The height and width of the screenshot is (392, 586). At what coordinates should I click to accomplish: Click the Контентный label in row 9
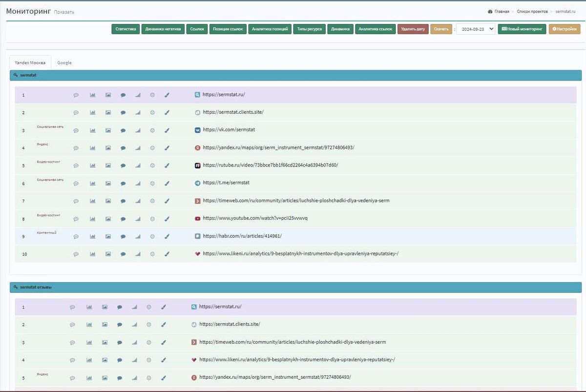46,232
